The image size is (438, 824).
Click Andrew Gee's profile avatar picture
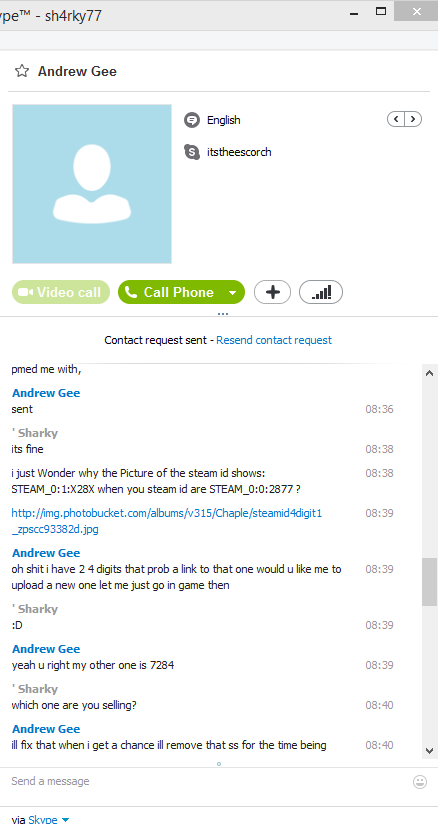[92, 184]
